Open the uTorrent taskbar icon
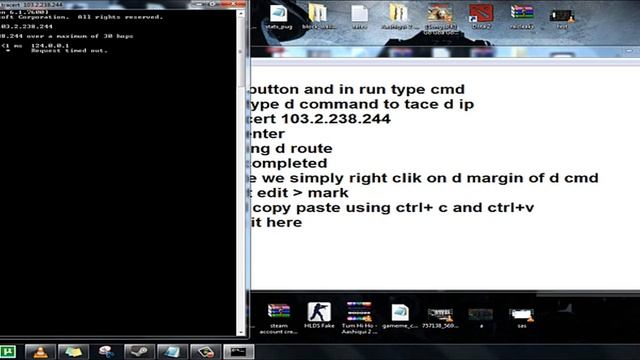The width and height of the screenshot is (640, 360). tap(8, 351)
